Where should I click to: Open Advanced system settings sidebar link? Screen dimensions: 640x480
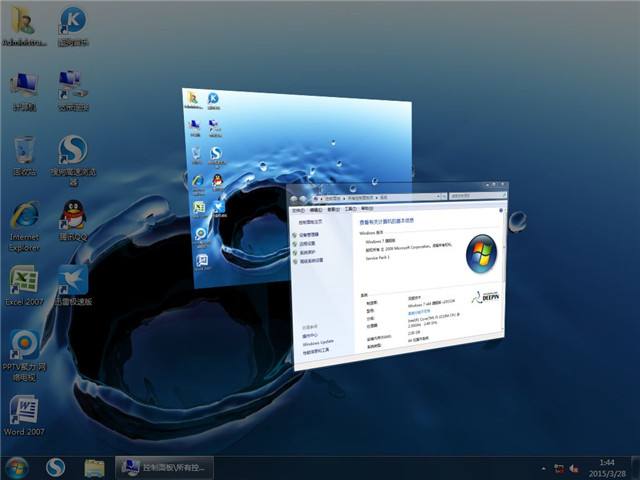click(x=311, y=260)
